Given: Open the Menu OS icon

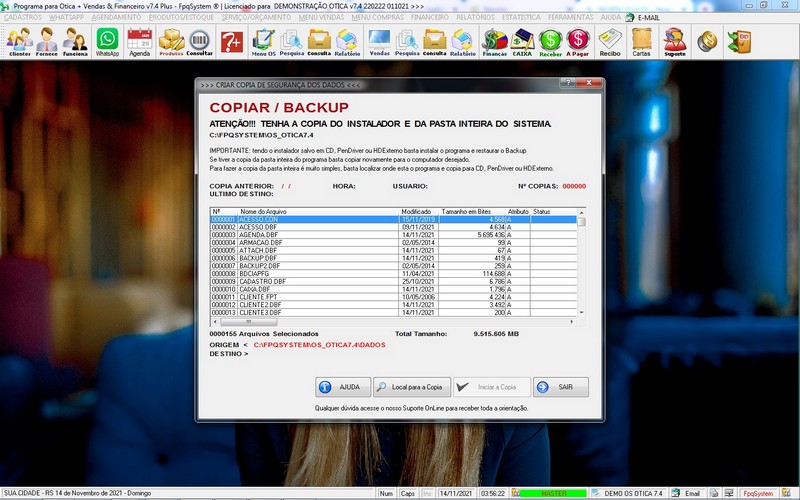Looking at the screenshot, I should point(264,42).
